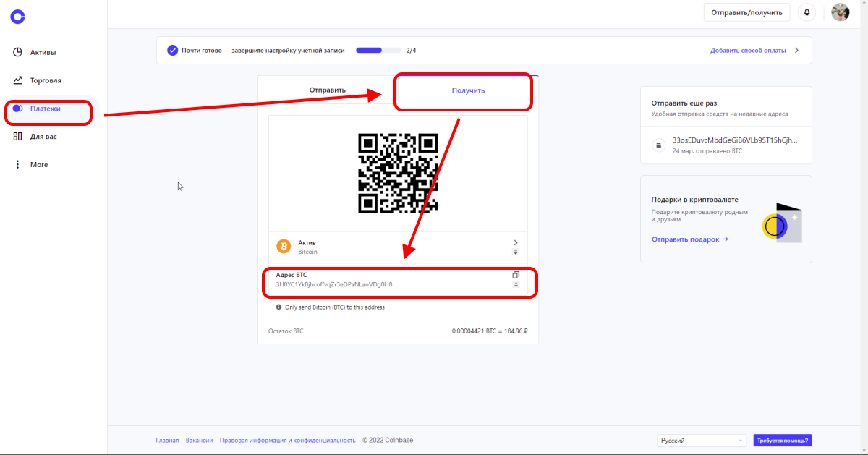Click the Отправить/получить button
Viewport: 868px width, 455px height.
[x=746, y=12]
